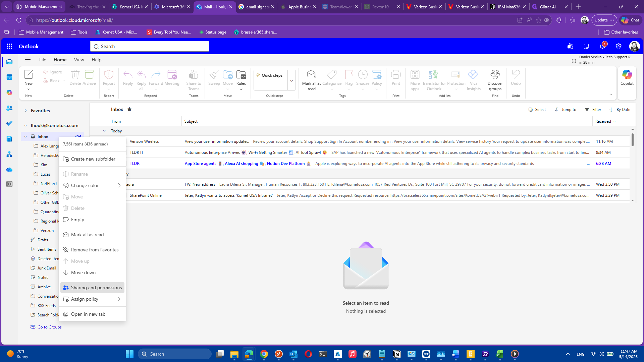Select the Archive folder
This screenshot has width=644, height=362.
[x=44, y=287]
